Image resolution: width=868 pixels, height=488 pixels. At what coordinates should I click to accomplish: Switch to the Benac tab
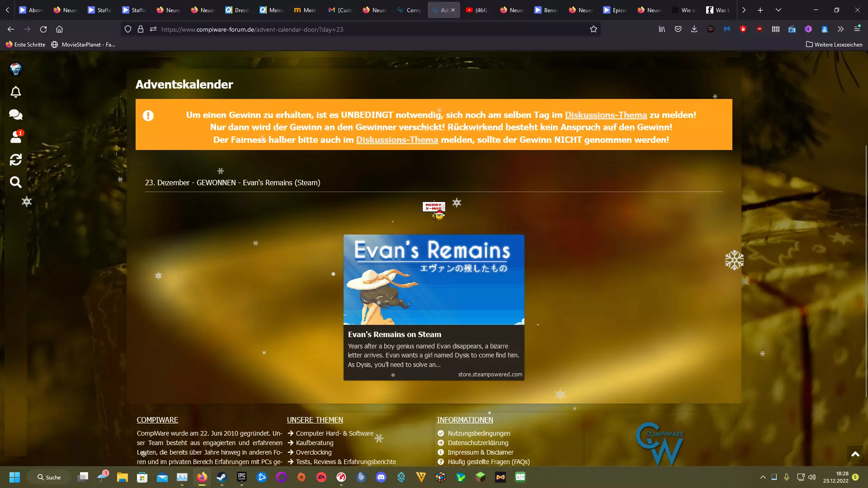[547, 10]
